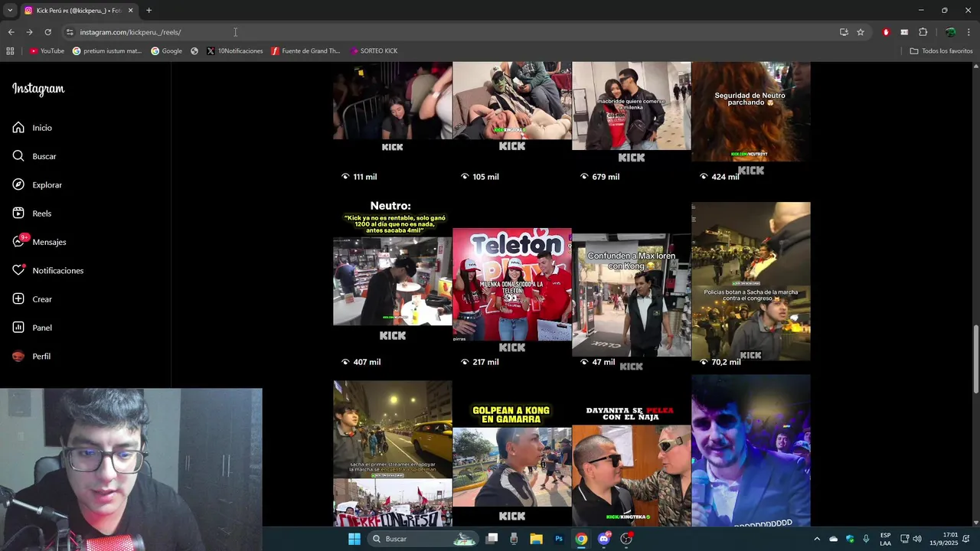The image size is (980, 551).
Task: Click the install app icon in address bar
Action: tap(844, 32)
